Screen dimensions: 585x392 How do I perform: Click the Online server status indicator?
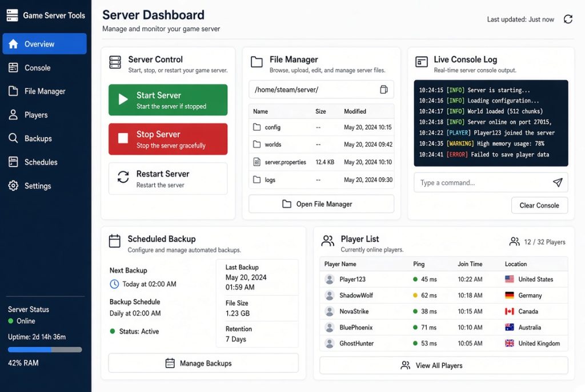click(22, 321)
